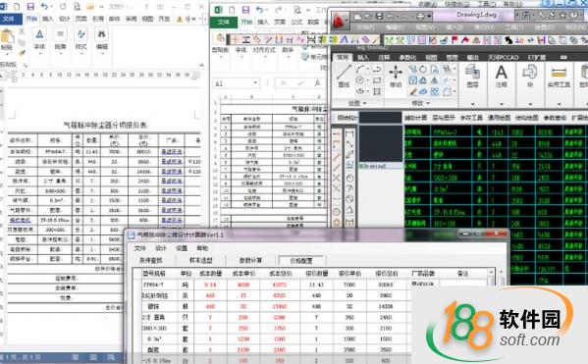Click the AutoCAD red application logo button

[x=340, y=21]
